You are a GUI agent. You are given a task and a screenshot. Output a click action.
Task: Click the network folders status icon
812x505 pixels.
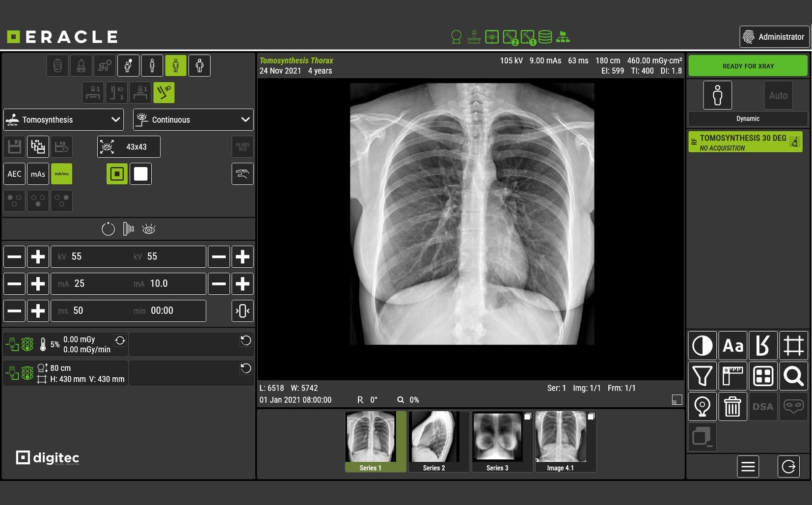(563, 37)
